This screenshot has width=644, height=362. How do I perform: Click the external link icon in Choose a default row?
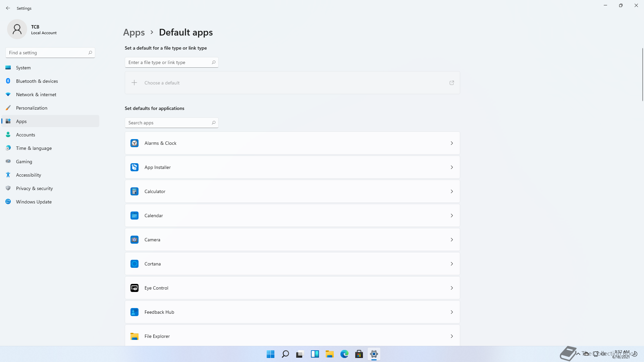coord(452,83)
